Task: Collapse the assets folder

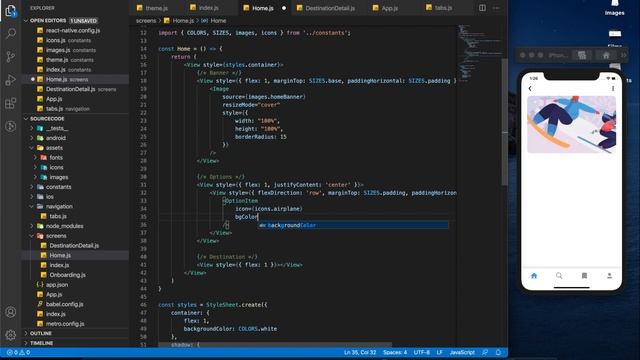Action: point(54,148)
